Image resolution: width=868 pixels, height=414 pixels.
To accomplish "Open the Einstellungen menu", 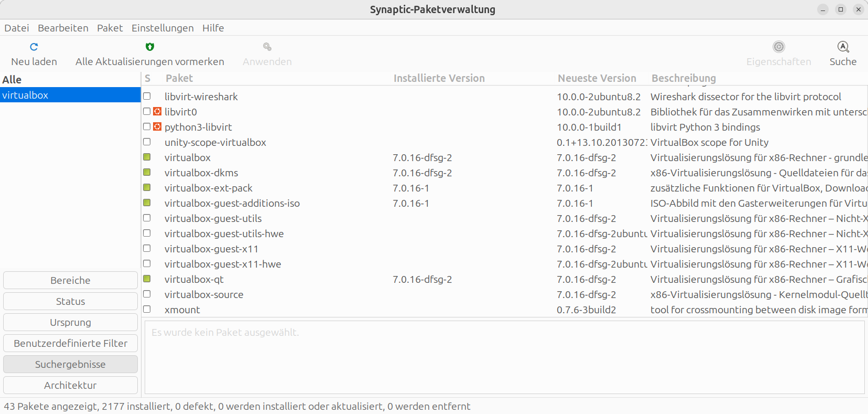I will (x=162, y=28).
